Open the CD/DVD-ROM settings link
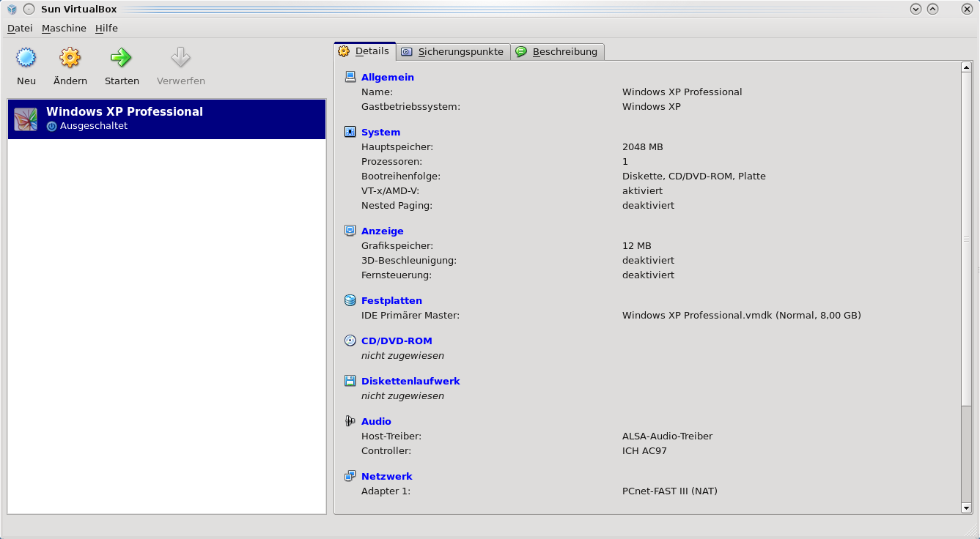The width and height of the screenshot is (980, 539). tap(397, 341)
